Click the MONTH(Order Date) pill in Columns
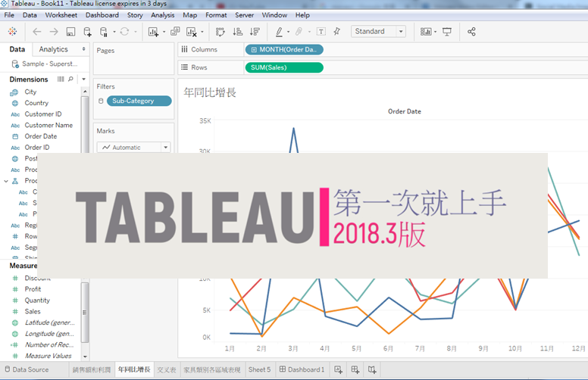 point(284,49)
